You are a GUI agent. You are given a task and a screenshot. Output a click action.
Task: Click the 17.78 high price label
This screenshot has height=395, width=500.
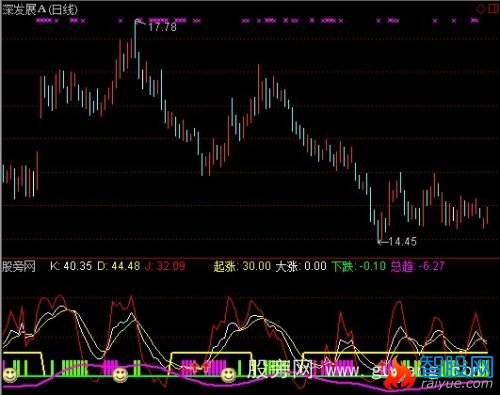[162, 27]
